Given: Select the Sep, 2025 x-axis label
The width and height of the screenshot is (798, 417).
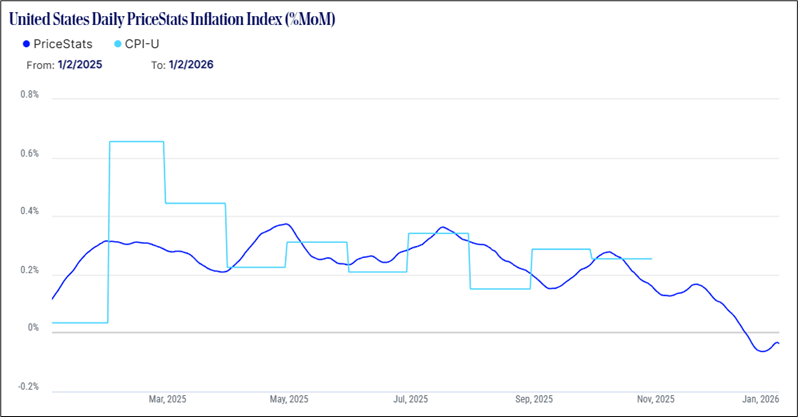Looking at the screenshot, I should pos(536,398).
